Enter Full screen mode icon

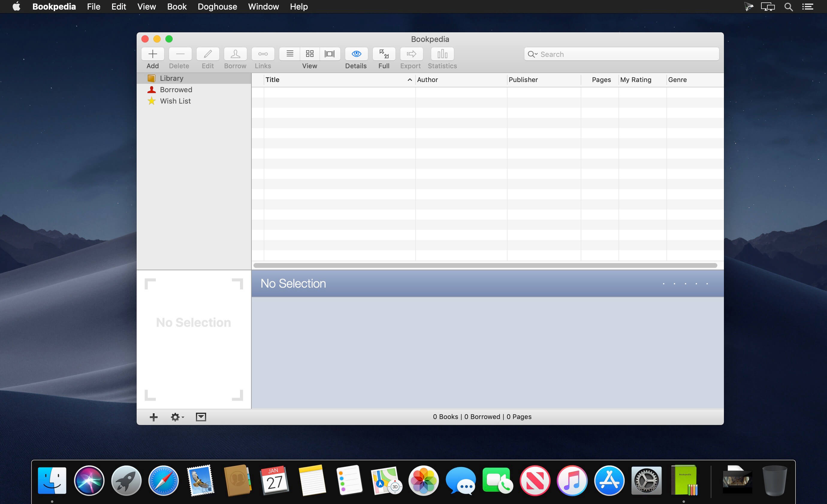pos(384,54)
